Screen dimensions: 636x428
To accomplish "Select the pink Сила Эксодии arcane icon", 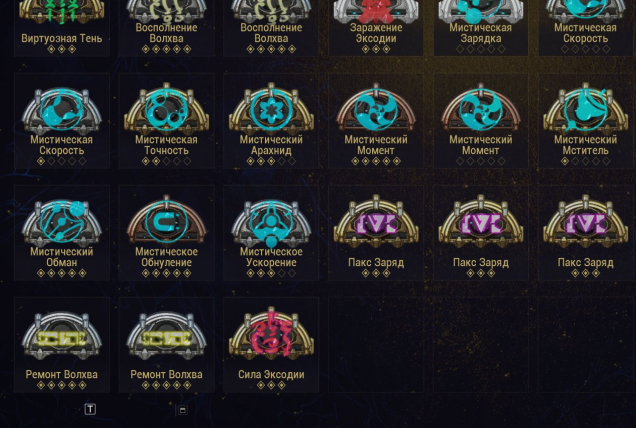I will pyautogui.click(x=271, y=333).
